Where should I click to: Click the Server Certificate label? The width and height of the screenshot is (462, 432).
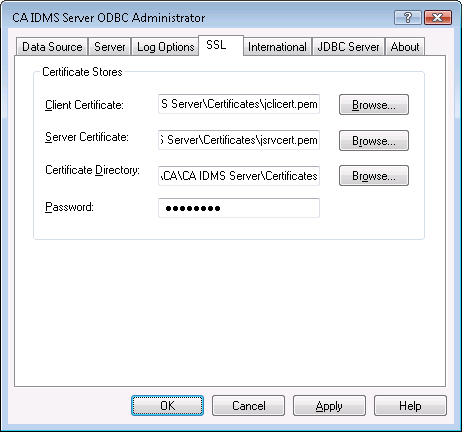[87, 137]
